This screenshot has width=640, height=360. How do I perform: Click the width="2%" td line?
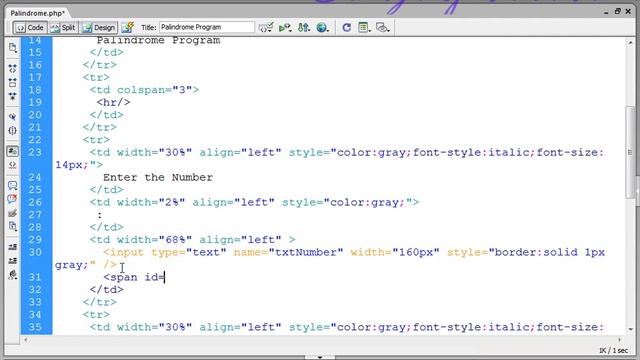click(254, 202)
